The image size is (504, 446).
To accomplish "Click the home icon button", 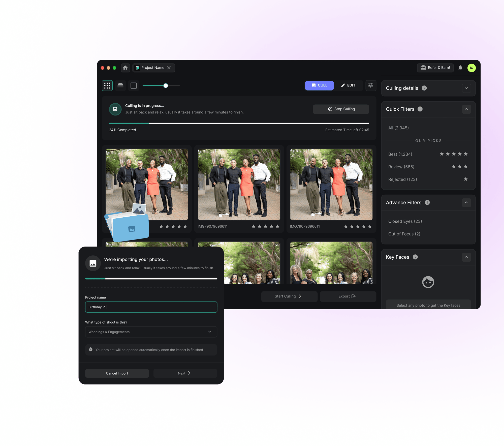I will pos(125,68).
